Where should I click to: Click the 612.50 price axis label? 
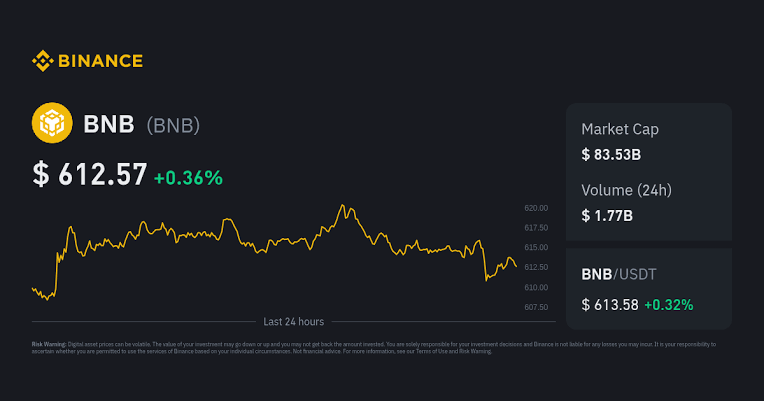coord(536,267)
